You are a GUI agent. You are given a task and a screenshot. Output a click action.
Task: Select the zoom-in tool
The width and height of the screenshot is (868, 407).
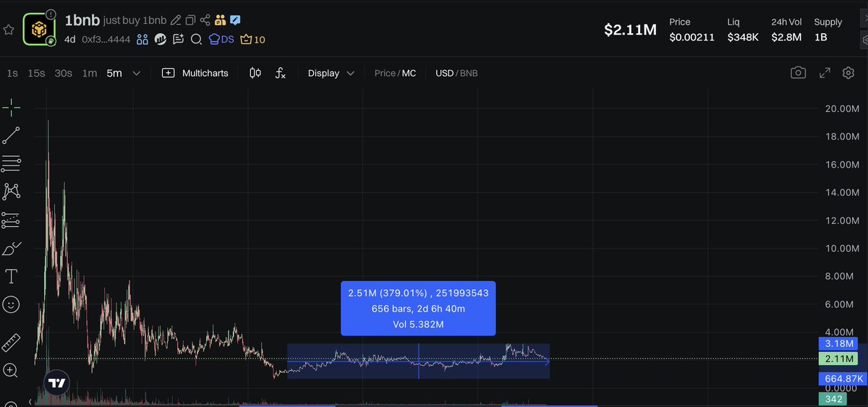click(x=11, y=371)
